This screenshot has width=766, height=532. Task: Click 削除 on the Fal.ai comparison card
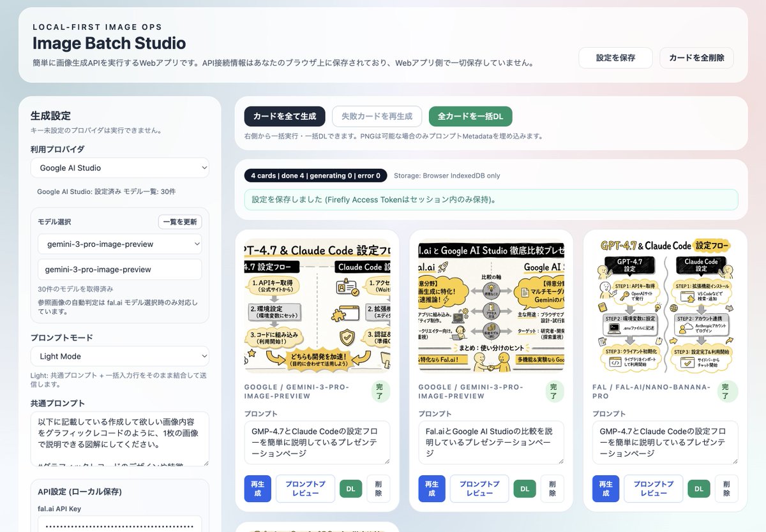tap(552, 489)
